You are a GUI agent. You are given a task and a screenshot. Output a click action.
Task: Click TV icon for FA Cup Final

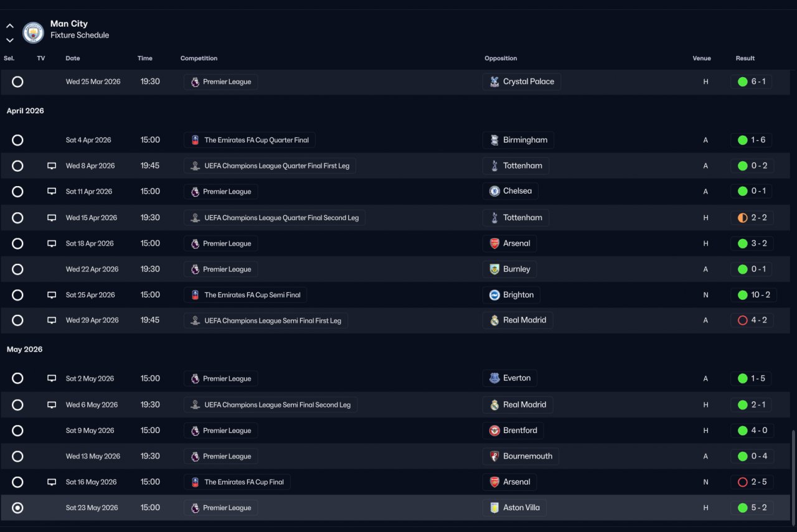52,482
